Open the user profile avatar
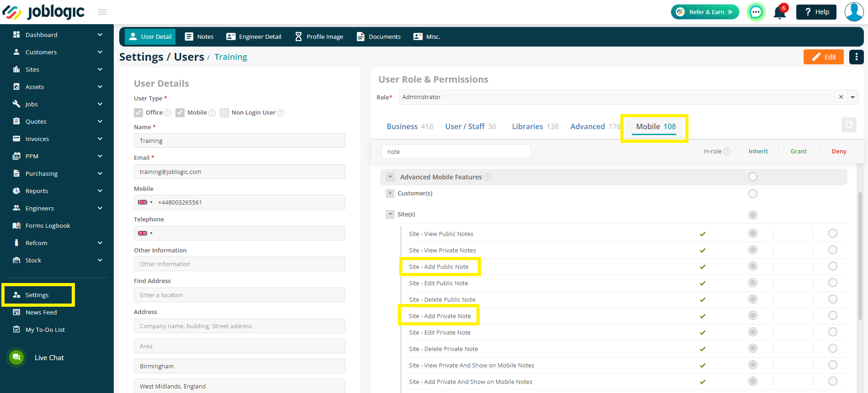Viewport: 868px width, 393px height. tap(854, 12)
